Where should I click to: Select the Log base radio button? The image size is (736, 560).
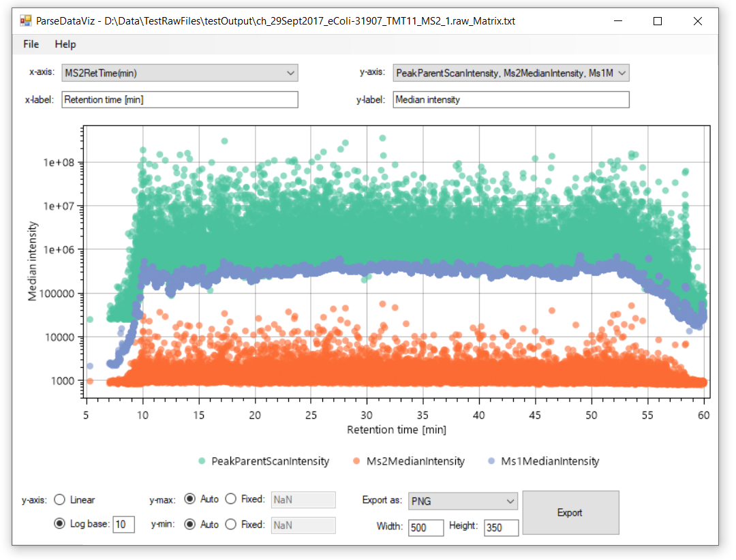[x=59, y=523]
